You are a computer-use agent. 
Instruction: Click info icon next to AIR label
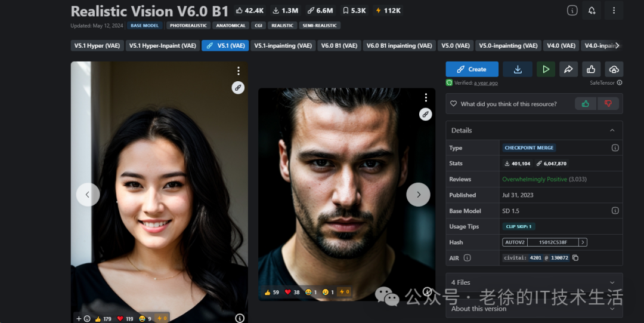coord(467,258)
